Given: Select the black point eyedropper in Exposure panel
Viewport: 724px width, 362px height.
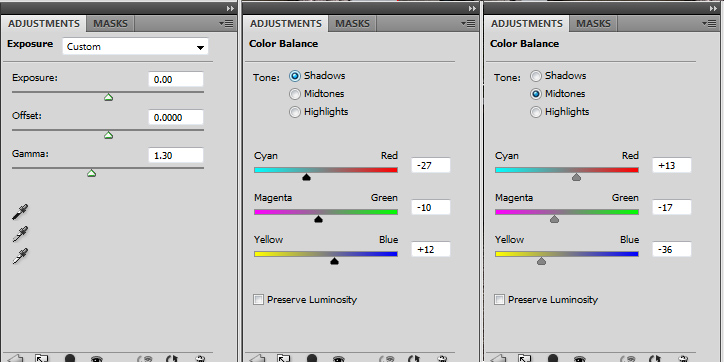Looking at the screenshot, I should coord(20,212).
